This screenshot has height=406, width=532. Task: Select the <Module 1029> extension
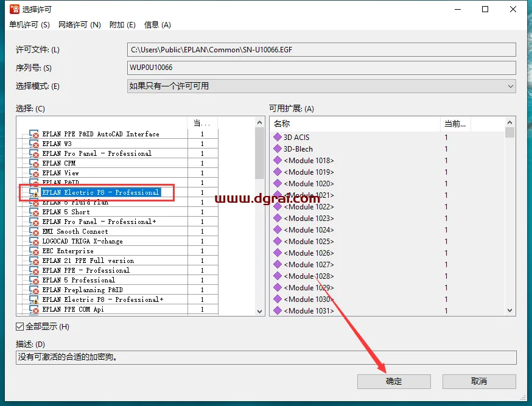click(309, 288)
